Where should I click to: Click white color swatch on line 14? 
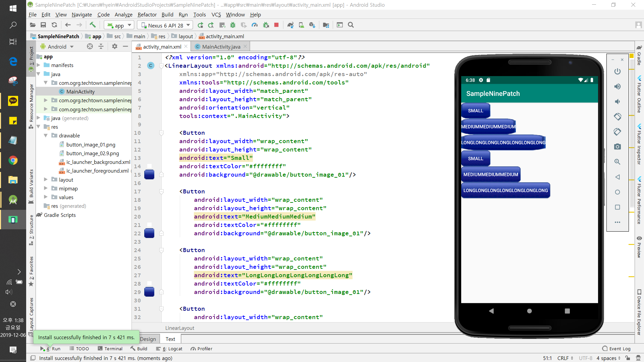(x=150, y=166)
